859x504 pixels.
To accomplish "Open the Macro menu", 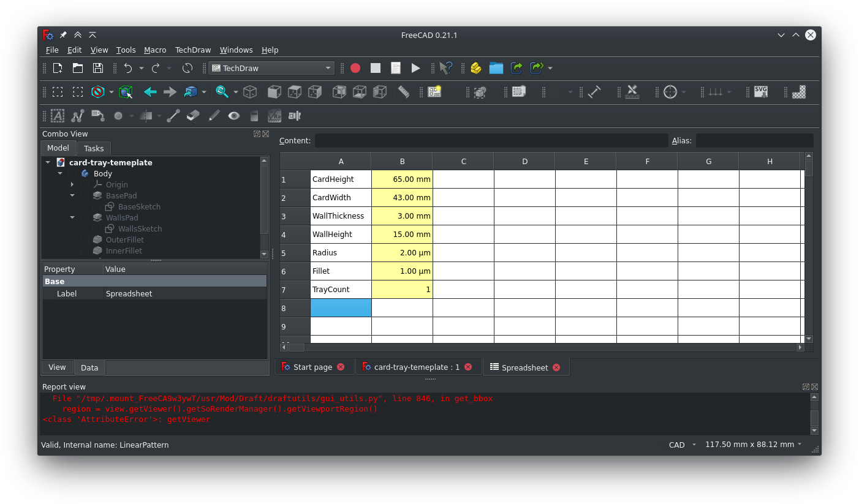I will (x=155, y=50).
